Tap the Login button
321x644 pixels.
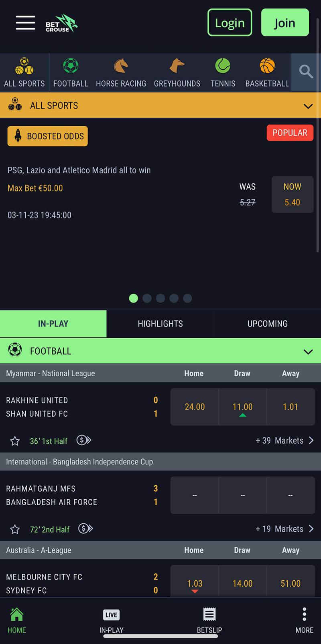coord(230,22)
